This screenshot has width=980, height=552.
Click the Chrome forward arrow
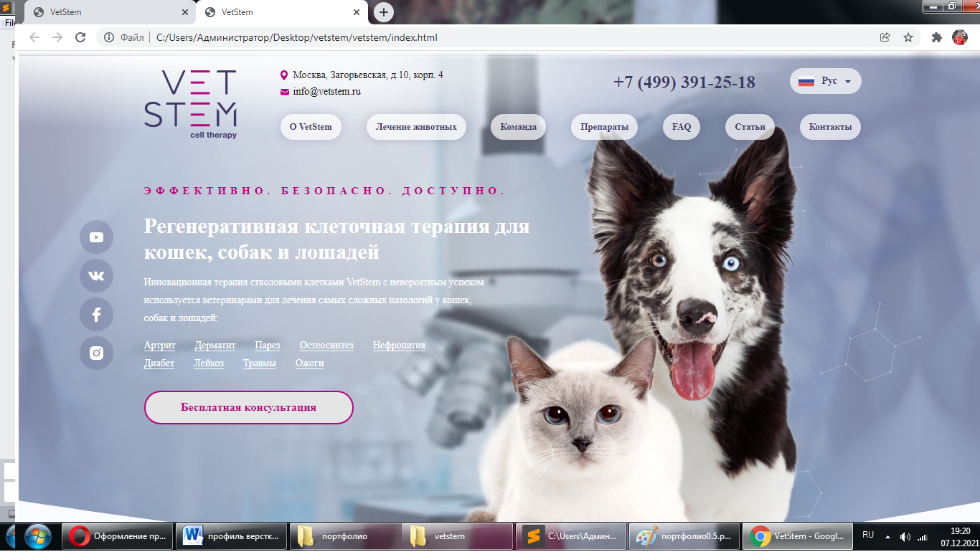(57, 37)
